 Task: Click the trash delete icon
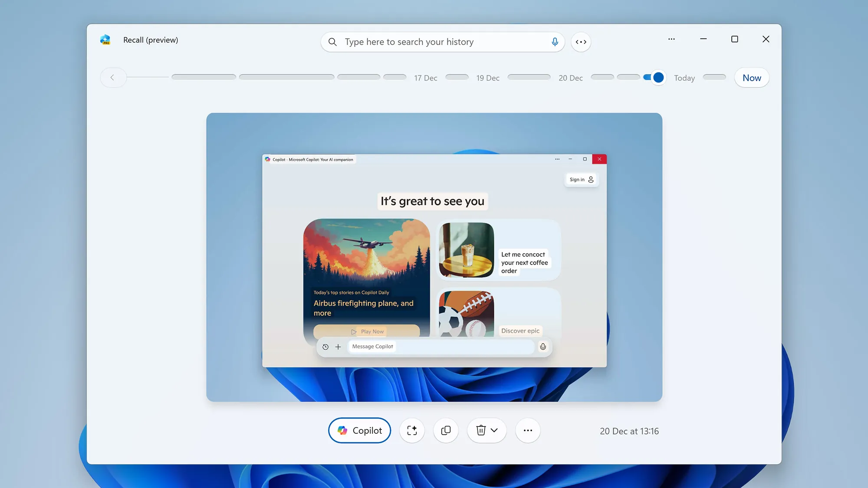point(480,430)
